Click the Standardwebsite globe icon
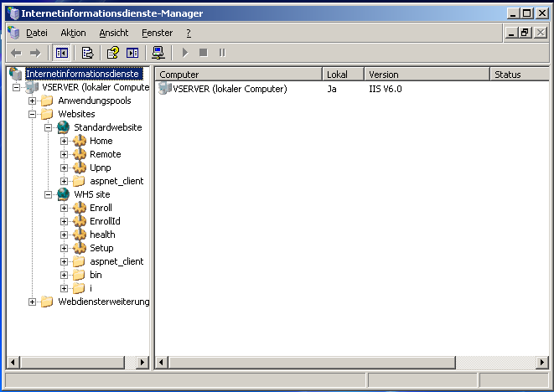Image resolution: width=554 pixels, height=392 pixels. coord(63,127)
